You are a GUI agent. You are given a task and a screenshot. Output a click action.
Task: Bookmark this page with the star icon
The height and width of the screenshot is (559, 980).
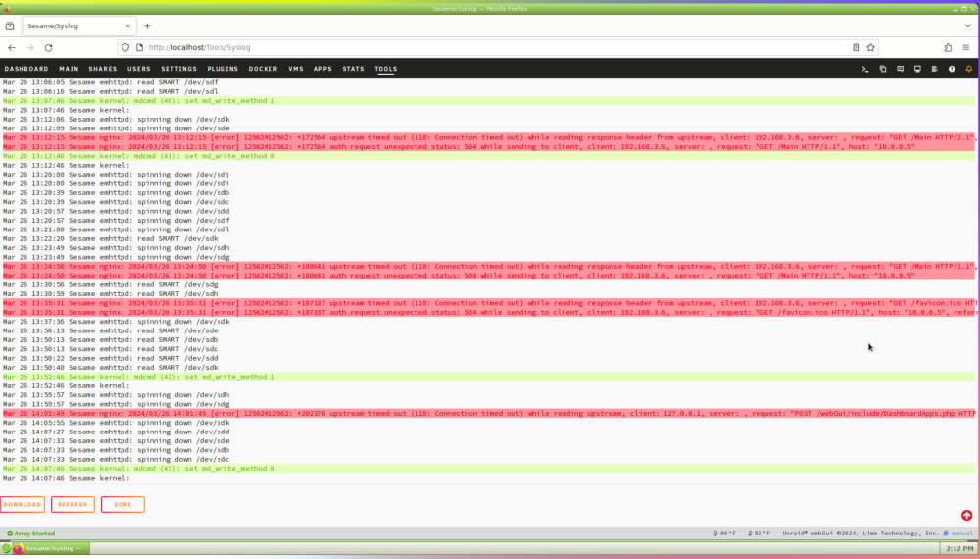tap(870, 47)
